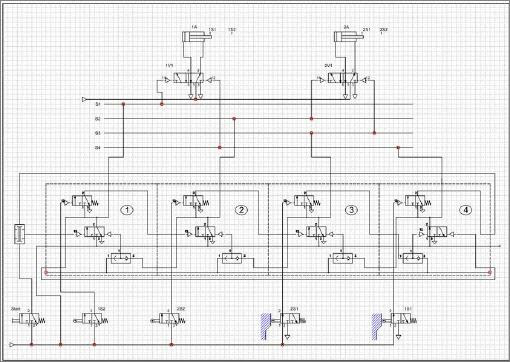Select the 2S1 roller valve at bottom
Viewport: 510px width, 362px height.
pyautogui.click(x=287, y=319)
